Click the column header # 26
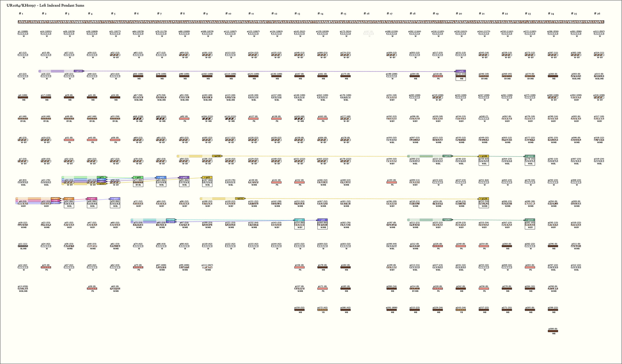 tap(596, 14)
